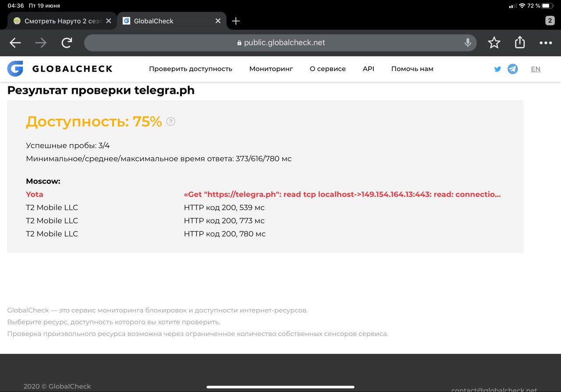Tap the microphone icon in address bar

point(468,43)
